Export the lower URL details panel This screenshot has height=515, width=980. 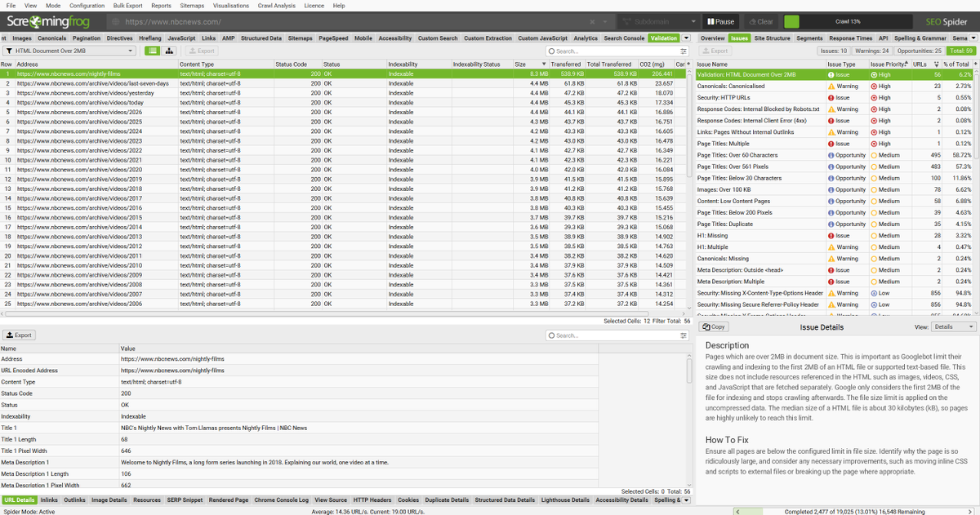click(19, 335)
